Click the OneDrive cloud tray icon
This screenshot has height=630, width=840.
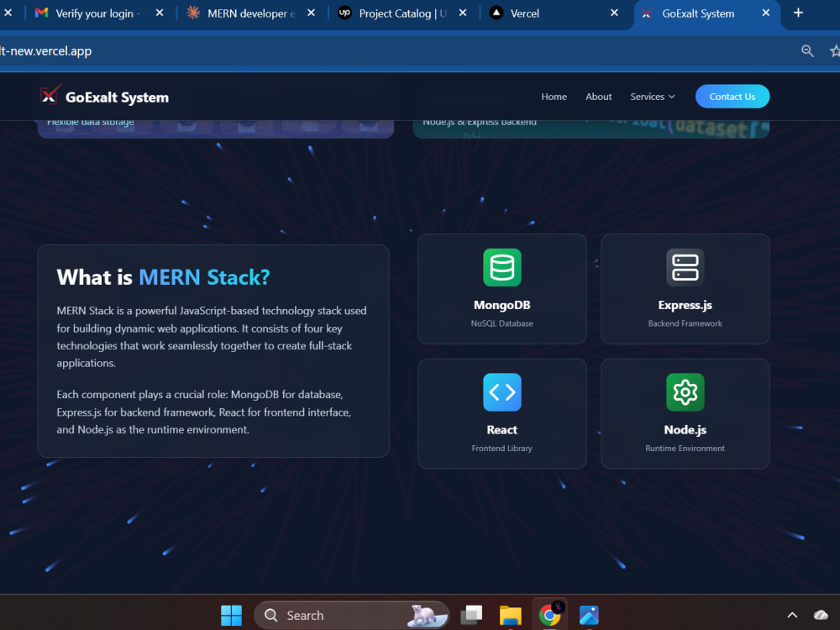pyautogui.click(x=821, y=615)
